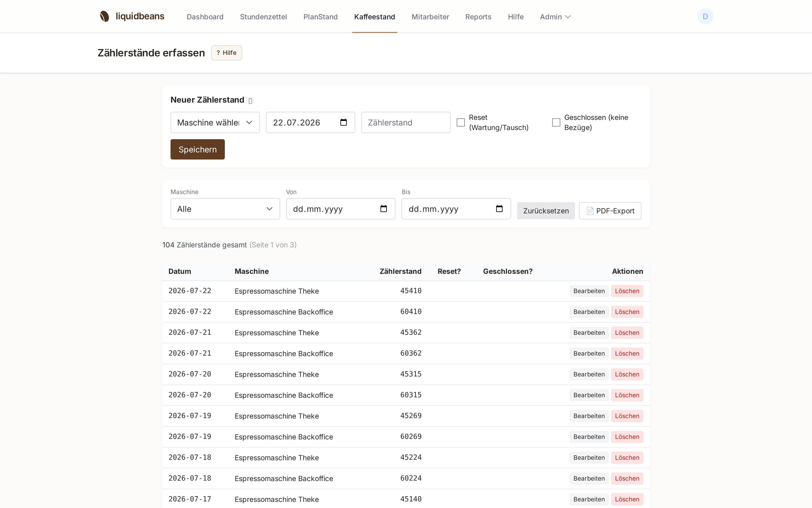Screen dimensions: 812x508
Task: Click Löschen for reading 60315
Action: click(x=627, y=395)
